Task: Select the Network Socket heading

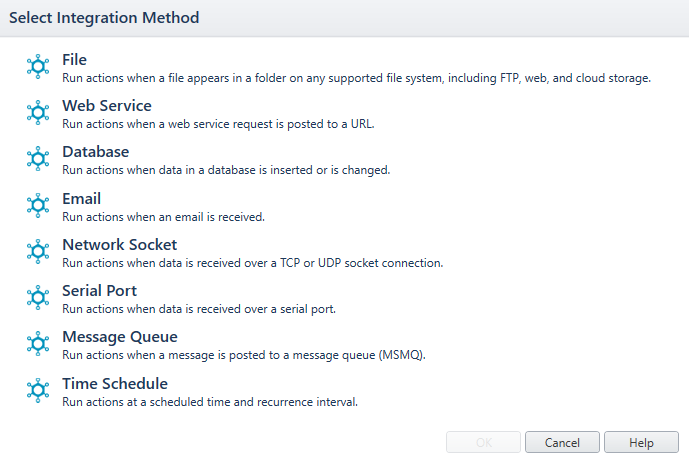Action: (x=120, y=245)
